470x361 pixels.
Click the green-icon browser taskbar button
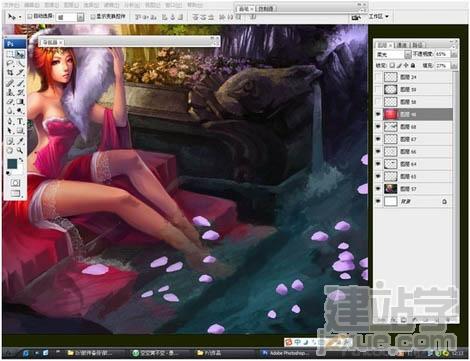point(157,353)
